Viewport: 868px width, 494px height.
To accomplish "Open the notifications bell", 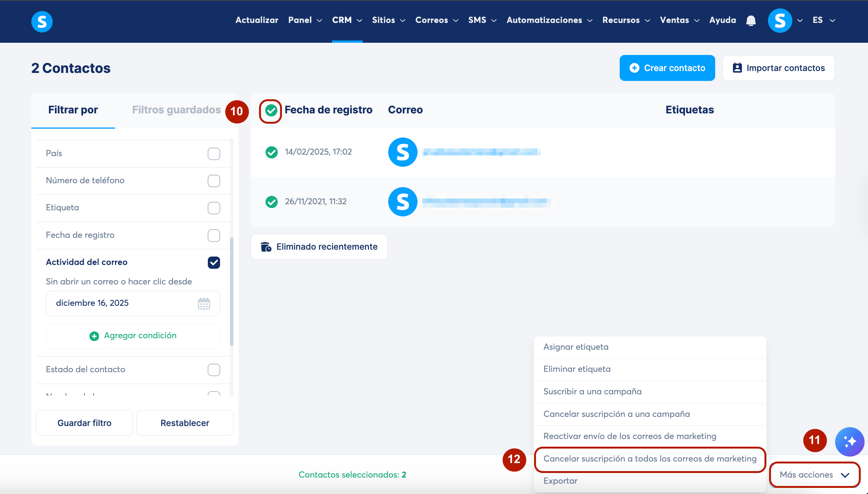I will pos(751,20).
